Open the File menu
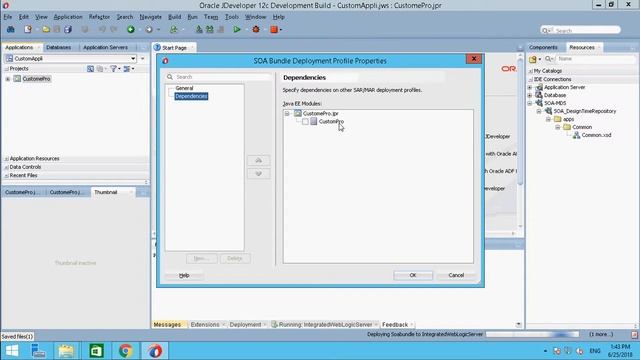The width and height of the screenshot is (640, 360). pos(8,17)
